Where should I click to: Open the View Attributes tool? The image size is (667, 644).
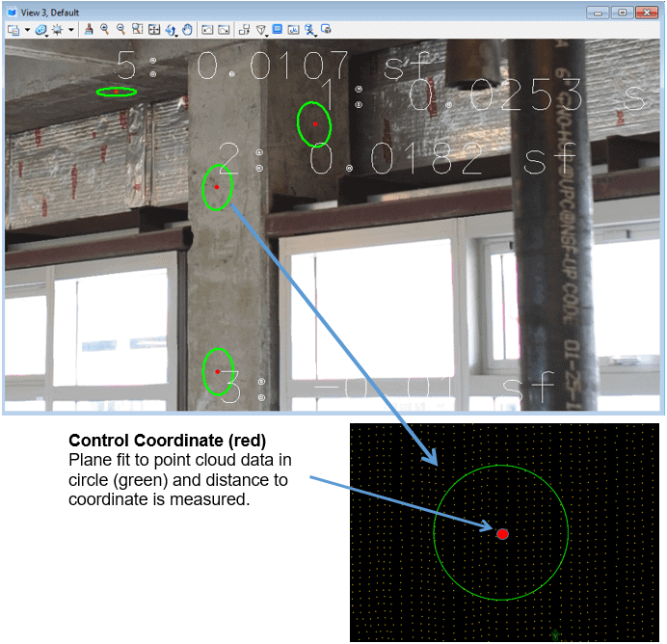[13, 30]
